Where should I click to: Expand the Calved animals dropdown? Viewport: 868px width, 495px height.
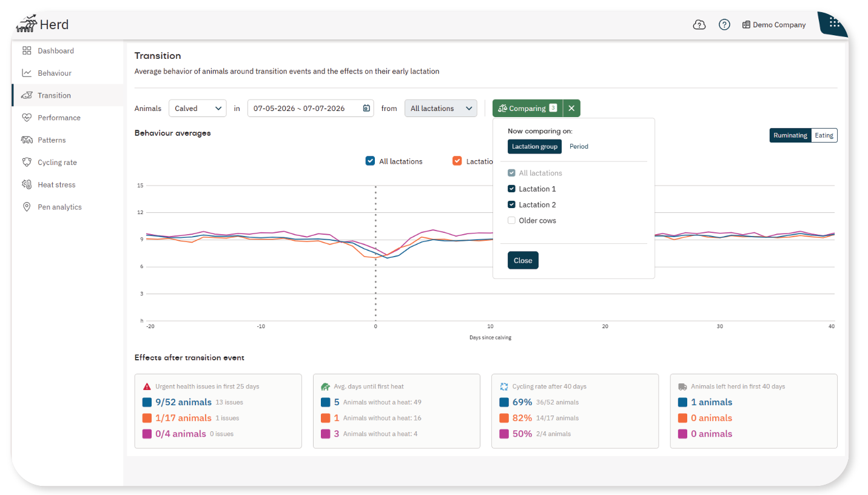pyautogui.click(x=198, y=109)
